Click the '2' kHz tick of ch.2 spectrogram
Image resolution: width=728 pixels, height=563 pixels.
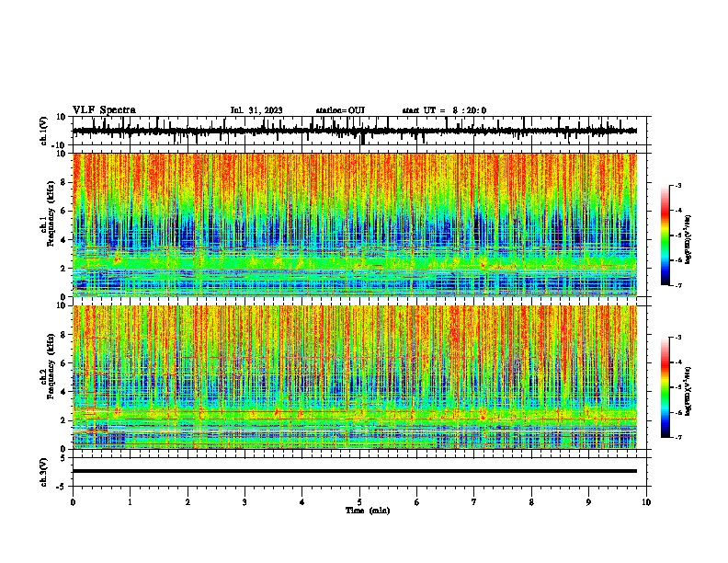point(64,420)
